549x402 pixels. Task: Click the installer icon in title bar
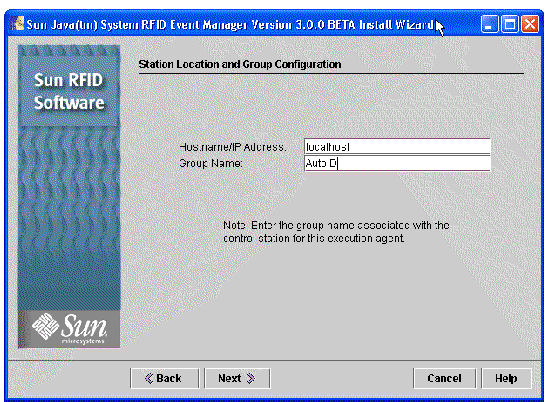tap(18, 24)
